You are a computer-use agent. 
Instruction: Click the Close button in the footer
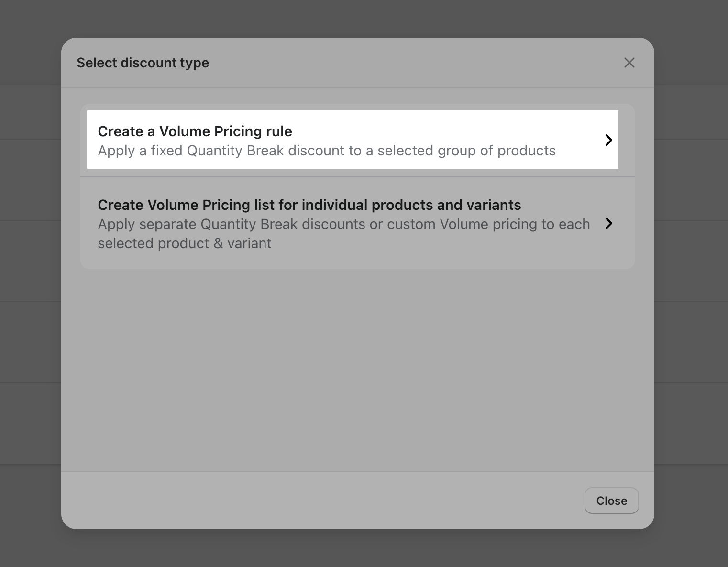(x=611, y=501)
